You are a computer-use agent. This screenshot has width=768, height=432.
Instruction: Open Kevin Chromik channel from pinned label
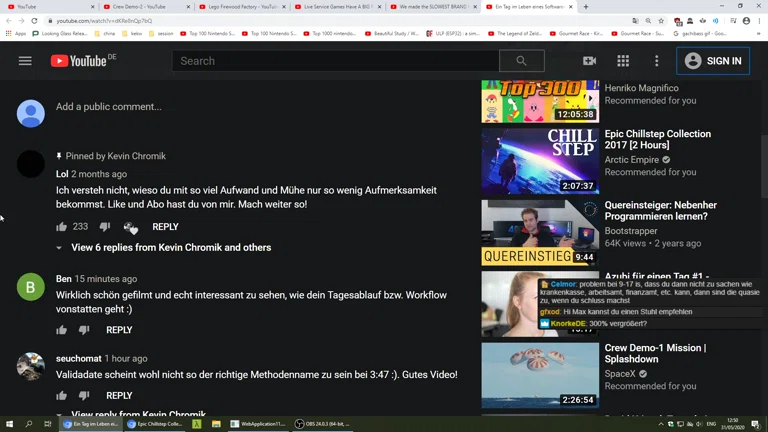point(136,156)
